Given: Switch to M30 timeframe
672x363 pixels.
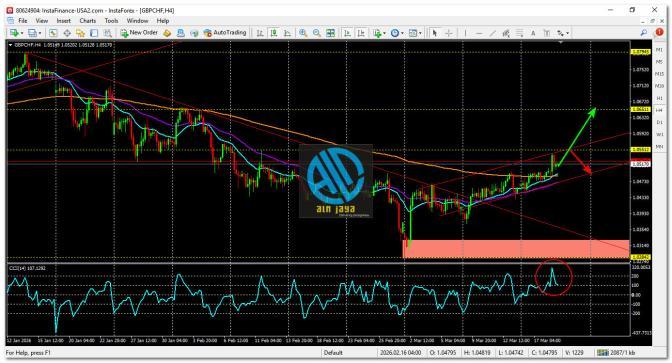Looking at the screenshot, I should click(659, 86).
